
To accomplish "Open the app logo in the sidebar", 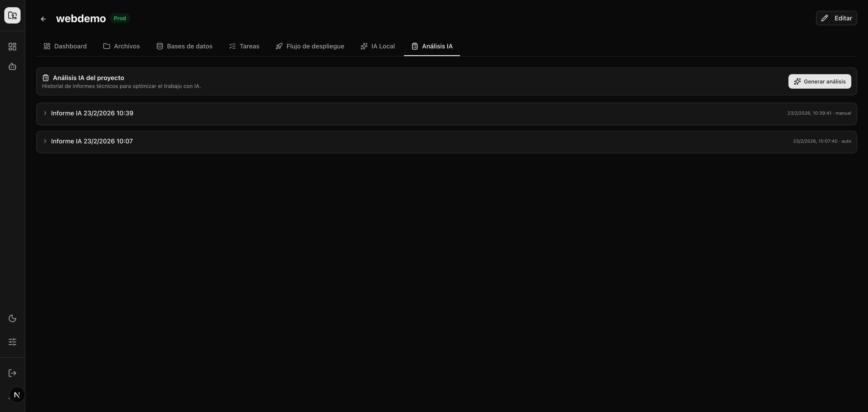I will pyautogui.click(x=12, y=15).
